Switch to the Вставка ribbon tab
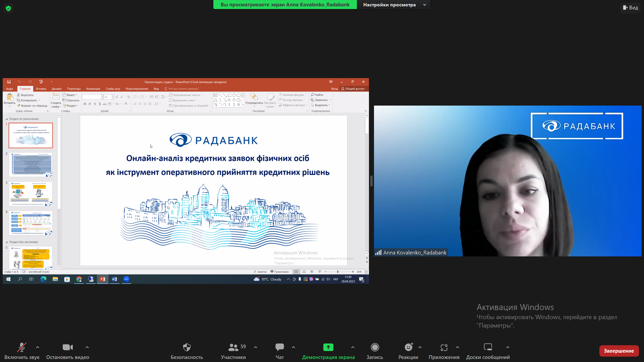644x362 pixels. tap(41, 89)
